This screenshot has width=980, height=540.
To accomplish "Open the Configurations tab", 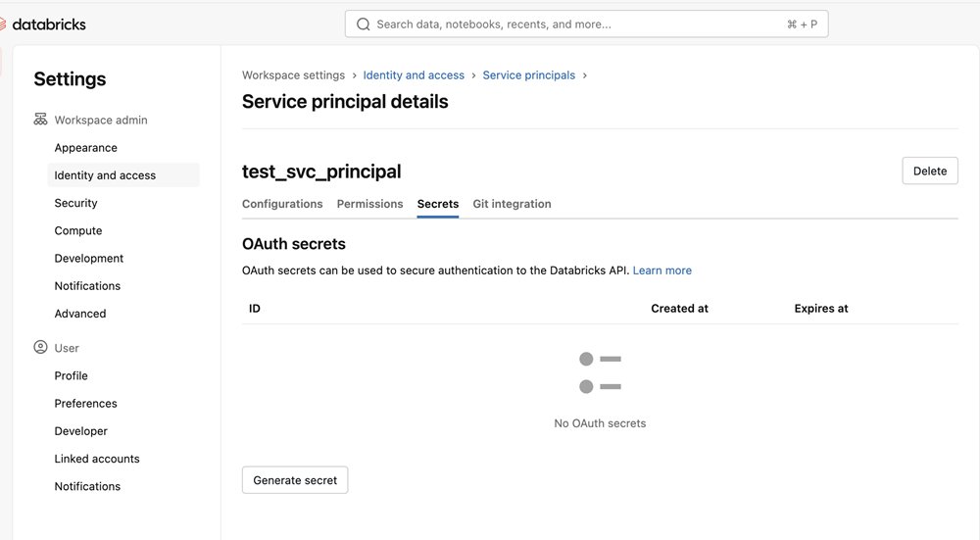I will [282, 204].
